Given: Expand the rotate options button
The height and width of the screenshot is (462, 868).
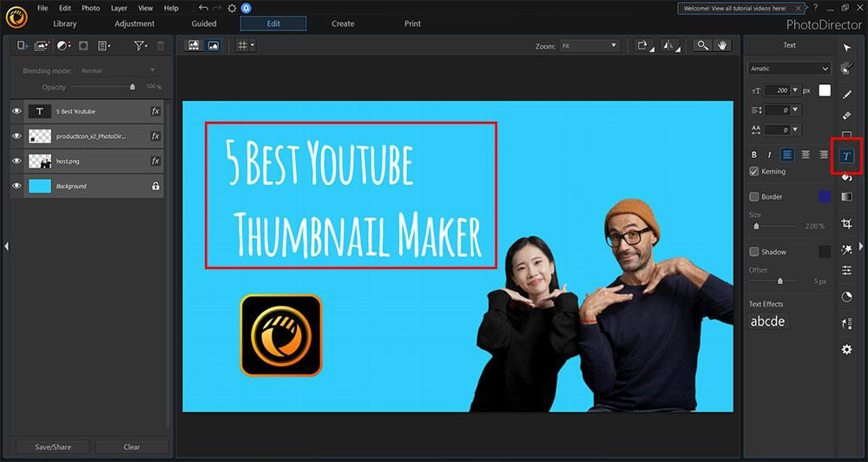Looking at the screenshot, I should (644, 46).
